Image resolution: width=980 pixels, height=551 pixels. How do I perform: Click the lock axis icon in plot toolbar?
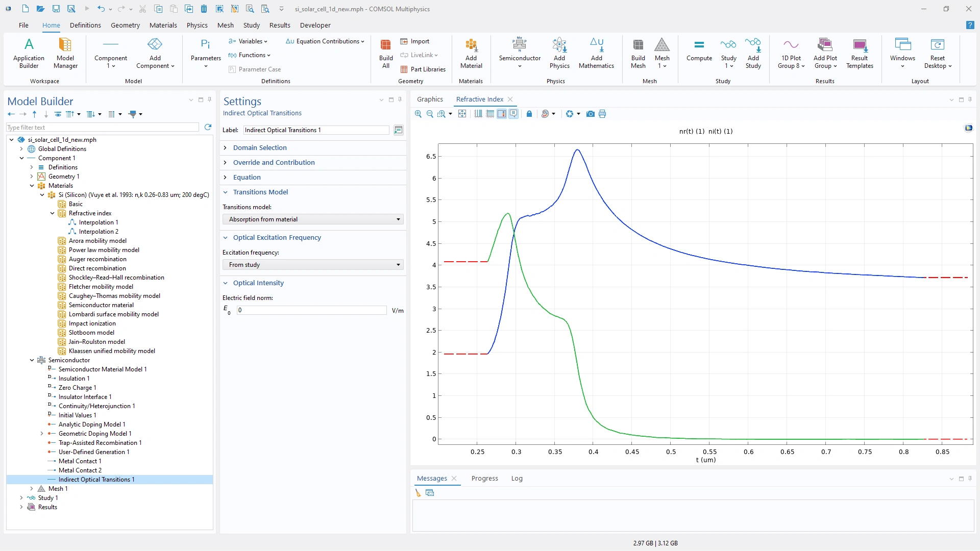[x=529, y=114]
